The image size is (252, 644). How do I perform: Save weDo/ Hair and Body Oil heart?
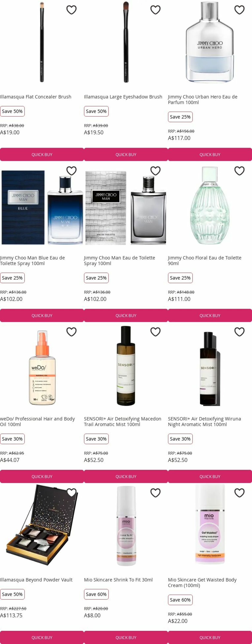click(x=71, y=332)
